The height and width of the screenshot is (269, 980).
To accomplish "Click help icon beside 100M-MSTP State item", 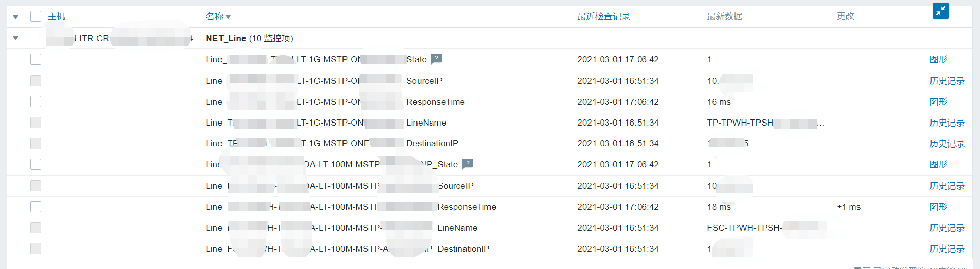I will click(x=468, y=164).
